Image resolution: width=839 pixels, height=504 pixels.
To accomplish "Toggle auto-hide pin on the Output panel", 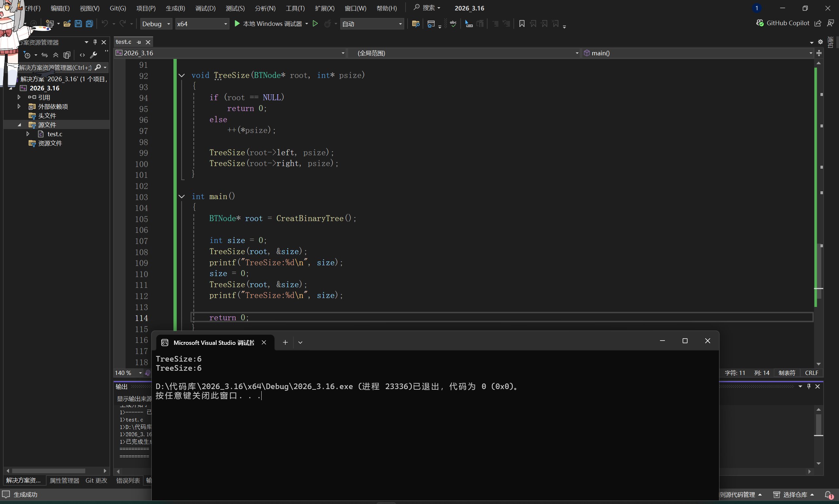I will (809, 386).
